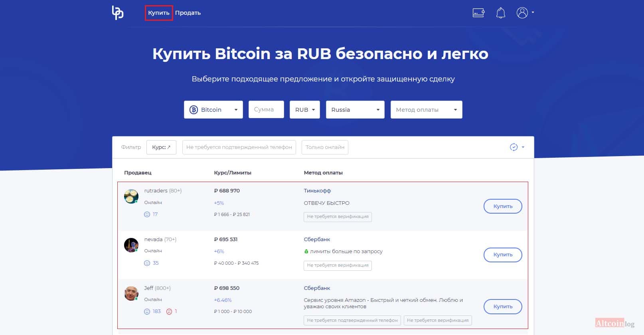The image size is (644, 335).
Task: Click the limits '₽ 40 000 - ₽ 340 475'
Action: (x=236, y=263)
